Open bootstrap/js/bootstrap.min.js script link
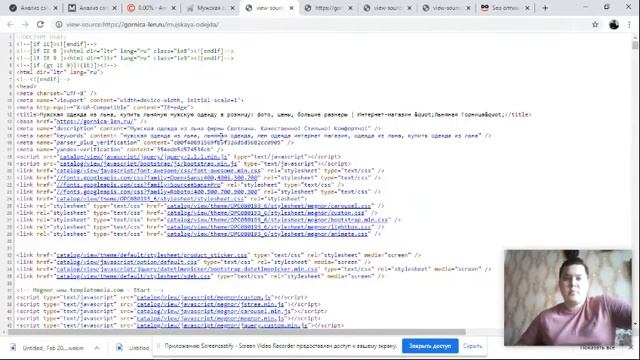This screenshot has width=640, height=360. 149,164
